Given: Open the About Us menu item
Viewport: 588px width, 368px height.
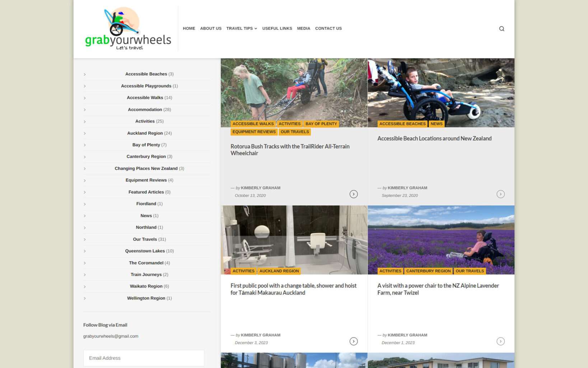Looking at the screenshot, I should [x=211, y=28].
